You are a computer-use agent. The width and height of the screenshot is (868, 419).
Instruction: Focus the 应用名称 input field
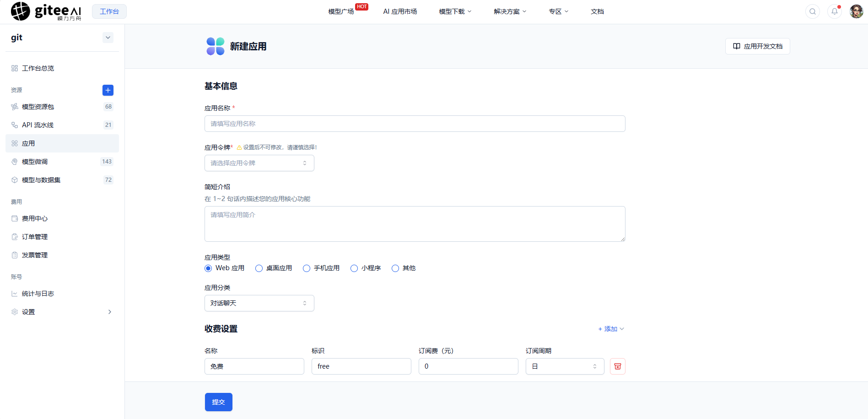[415, 124]
